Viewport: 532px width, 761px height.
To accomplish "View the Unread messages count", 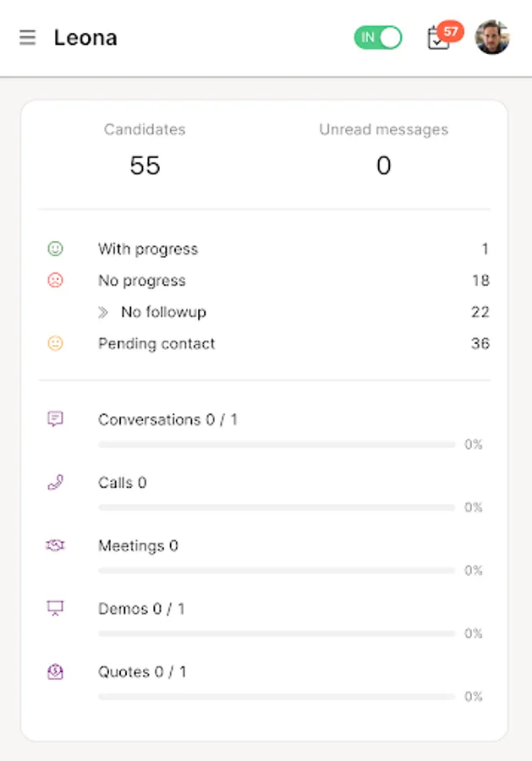I will (383, 166).
